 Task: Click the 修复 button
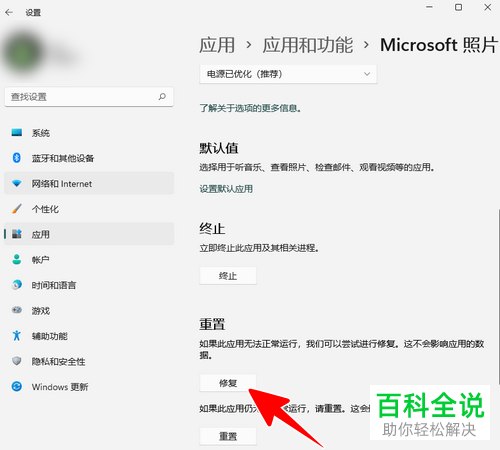(228, 383)
